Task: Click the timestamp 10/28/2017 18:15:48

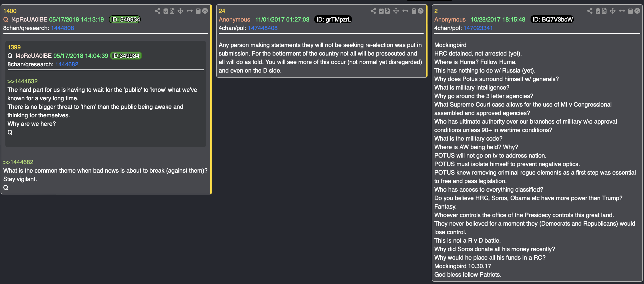Action: tap(498, 20)
